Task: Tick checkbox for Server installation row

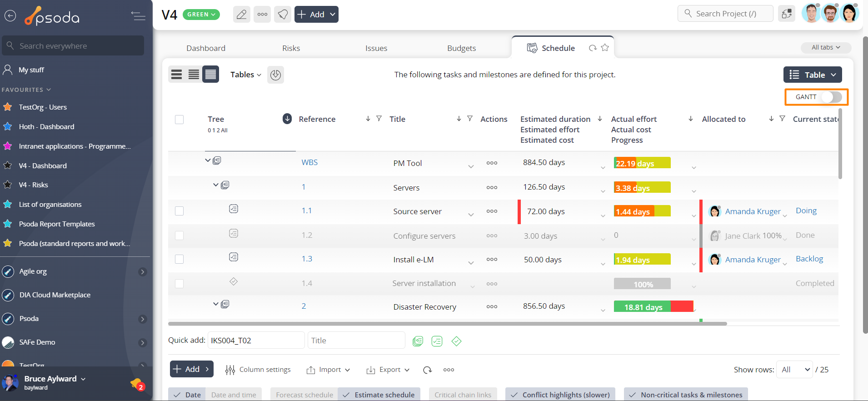Action: click(x=180, y=284)
